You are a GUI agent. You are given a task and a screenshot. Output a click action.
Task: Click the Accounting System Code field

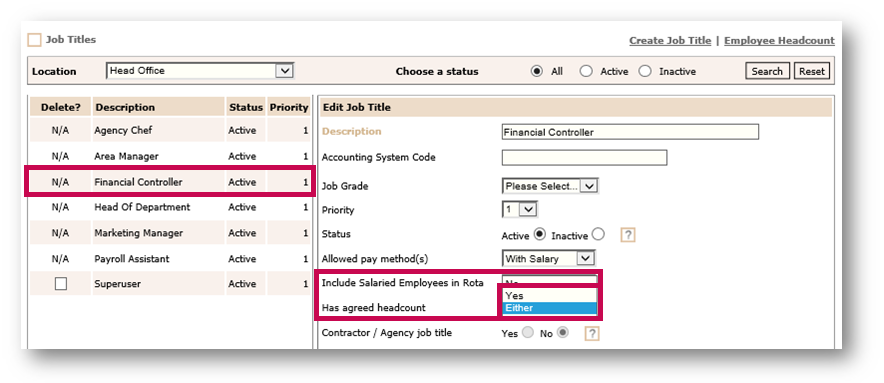tap(584, 157)
